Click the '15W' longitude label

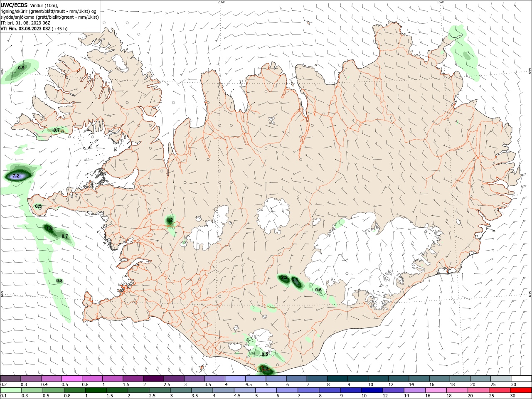coord(440,2)
